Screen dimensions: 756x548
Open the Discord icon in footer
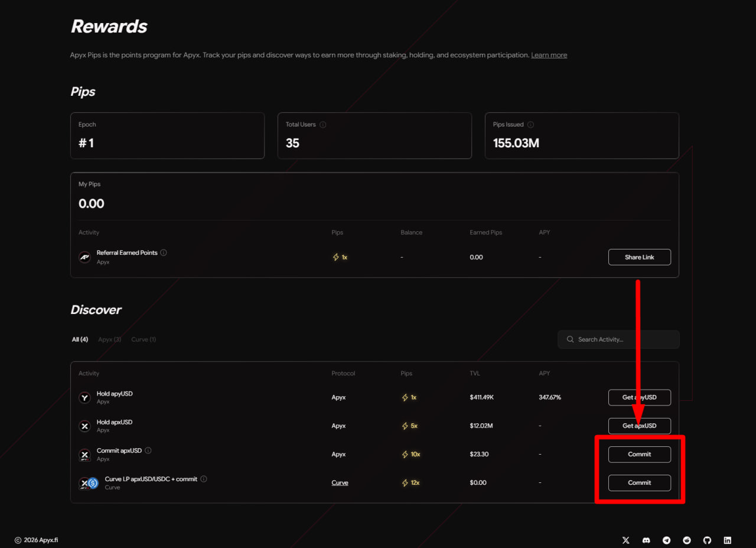646,540
